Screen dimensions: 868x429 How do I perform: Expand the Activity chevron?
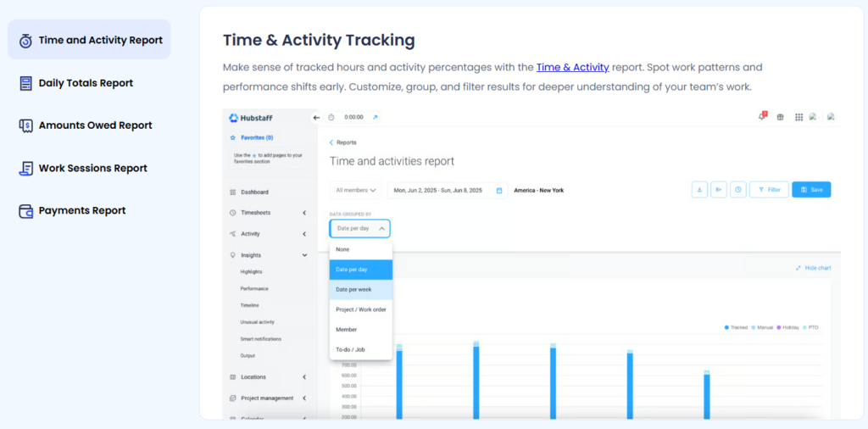(304, 234)
